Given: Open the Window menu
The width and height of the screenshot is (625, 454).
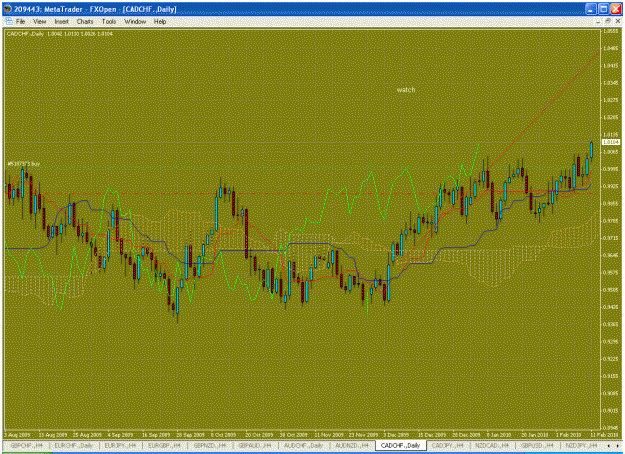Looking at the screenshot, I should tap(135, 22).
